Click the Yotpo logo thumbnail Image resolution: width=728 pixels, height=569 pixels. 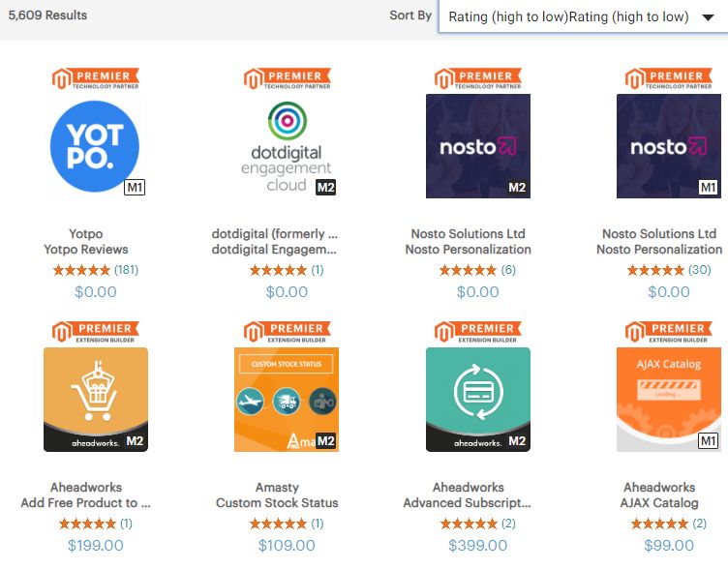click(95, 146)
